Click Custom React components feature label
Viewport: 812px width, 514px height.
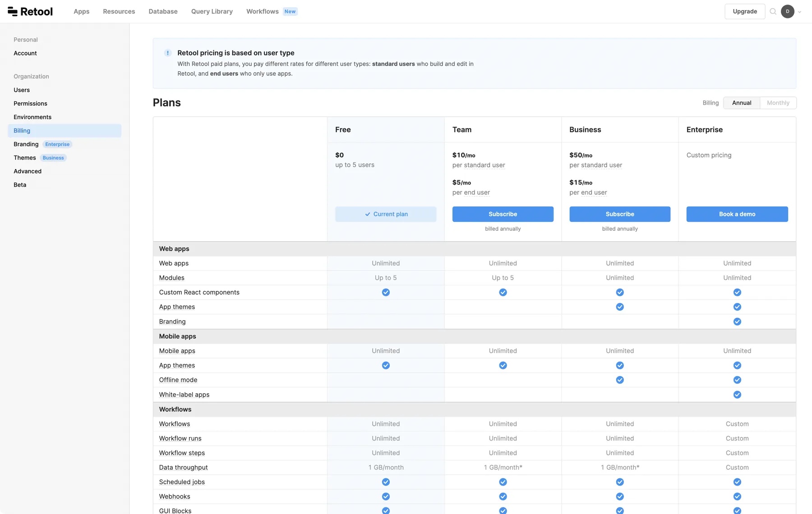(199, 292)
